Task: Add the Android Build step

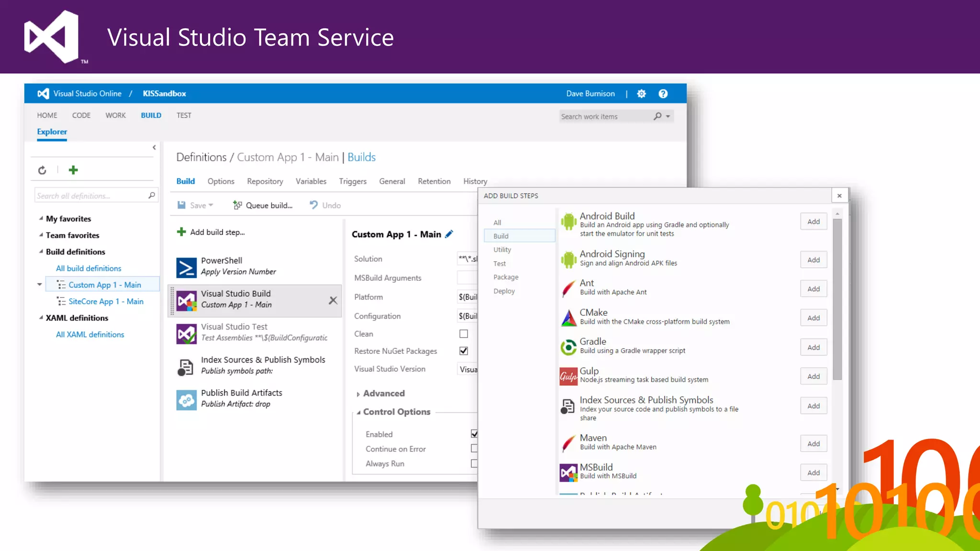Action: point(813,221)
